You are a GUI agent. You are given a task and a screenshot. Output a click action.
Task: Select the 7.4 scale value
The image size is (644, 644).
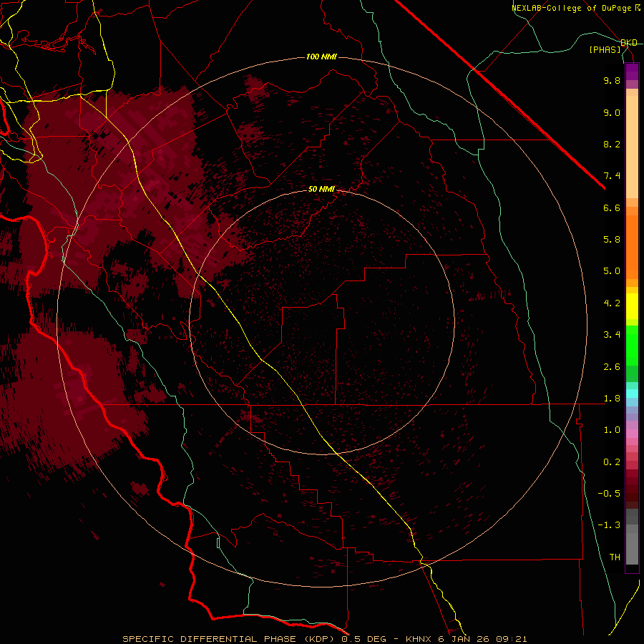point(612,176)
